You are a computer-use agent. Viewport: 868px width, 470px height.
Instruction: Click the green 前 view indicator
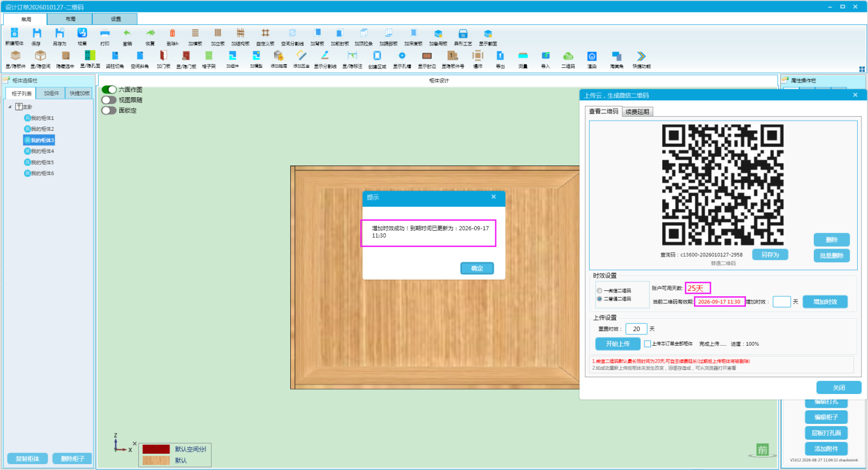coord(763,450)
